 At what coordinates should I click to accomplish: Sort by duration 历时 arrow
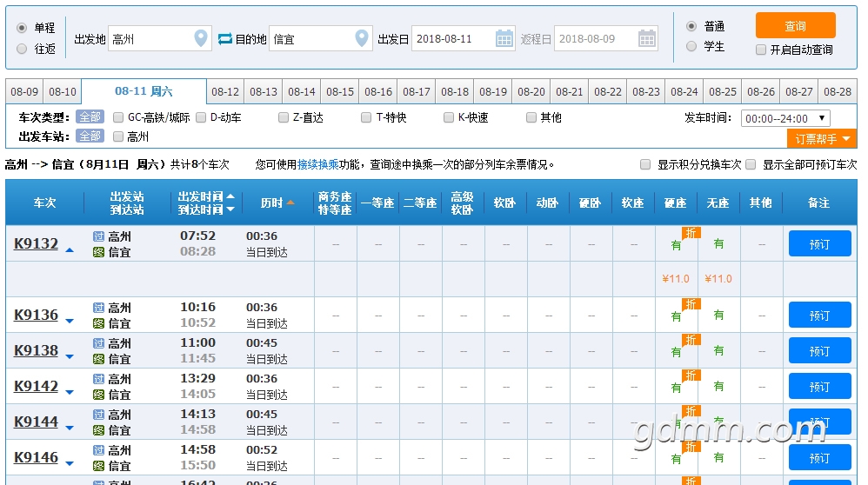click(x=290, y=203)
